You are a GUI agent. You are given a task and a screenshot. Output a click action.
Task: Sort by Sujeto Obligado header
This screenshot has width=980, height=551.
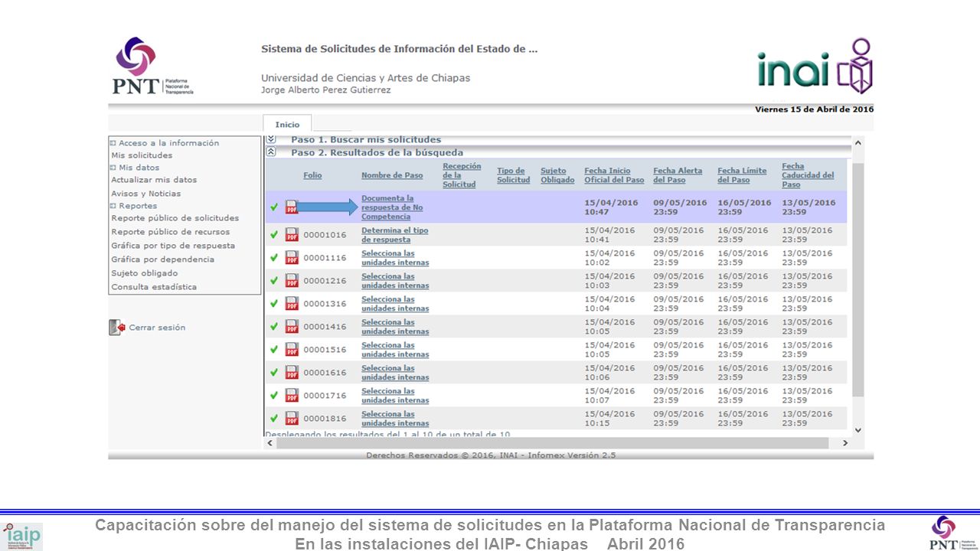coord(557,175)
